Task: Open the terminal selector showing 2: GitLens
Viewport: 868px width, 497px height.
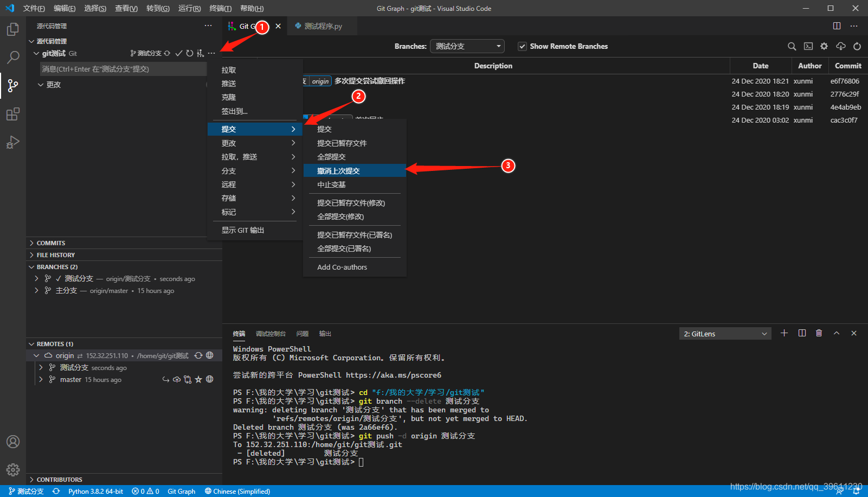Action: [x=725, y=333]
